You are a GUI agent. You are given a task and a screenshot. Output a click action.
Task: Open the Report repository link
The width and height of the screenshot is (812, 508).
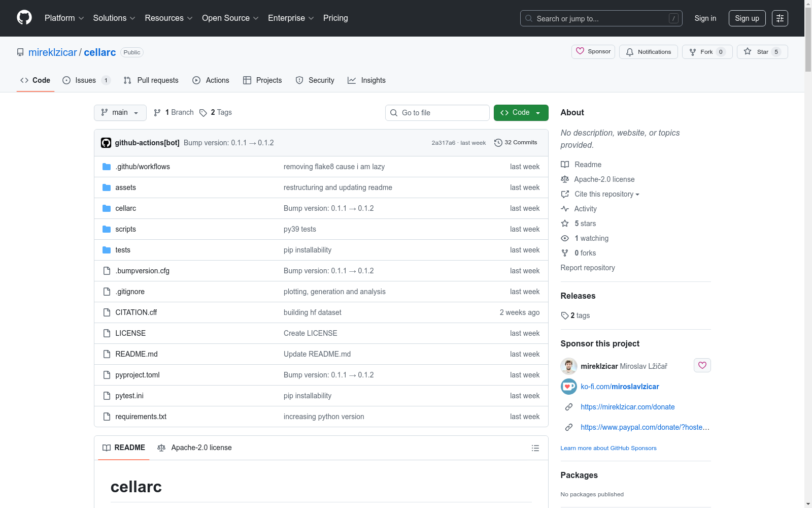(588, 268)
